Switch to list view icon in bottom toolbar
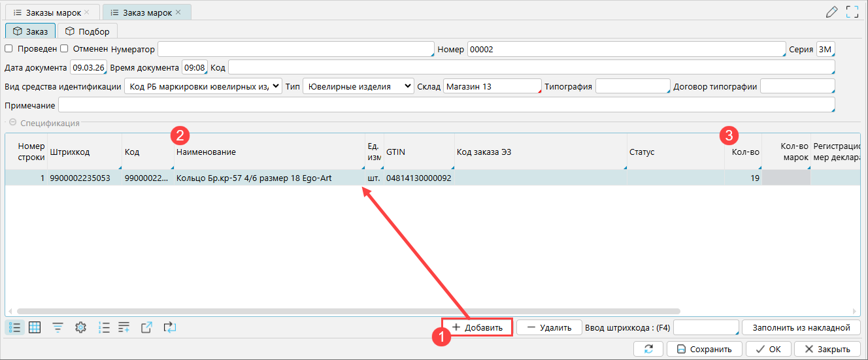Image resolution: width=868 pixels, height=360 pixels. (x=14, y=328)
